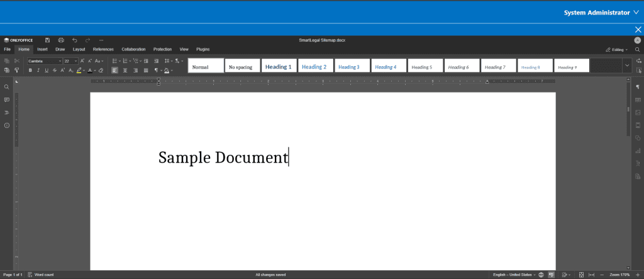Viewport: 644px width, 279px height.
Task: Open the Comments panel in left sidebar
Action: tap(7, 100)
